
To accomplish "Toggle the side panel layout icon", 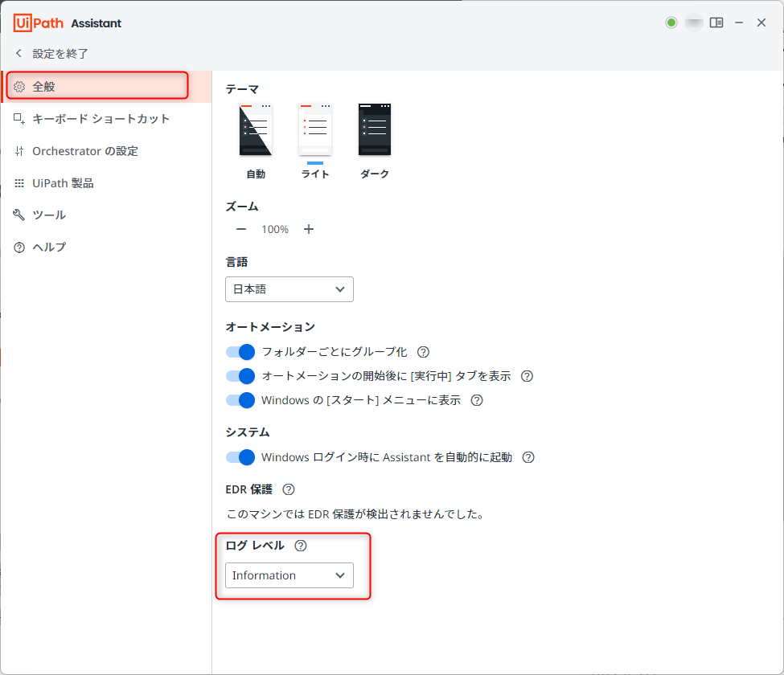I will [716, 22].
